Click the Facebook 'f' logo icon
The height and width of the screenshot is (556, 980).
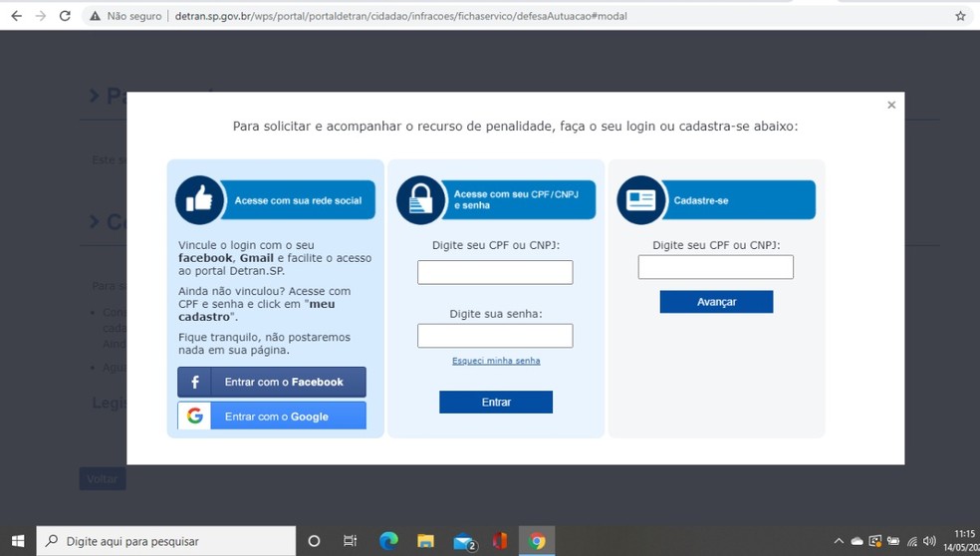(x=194, y=383)
